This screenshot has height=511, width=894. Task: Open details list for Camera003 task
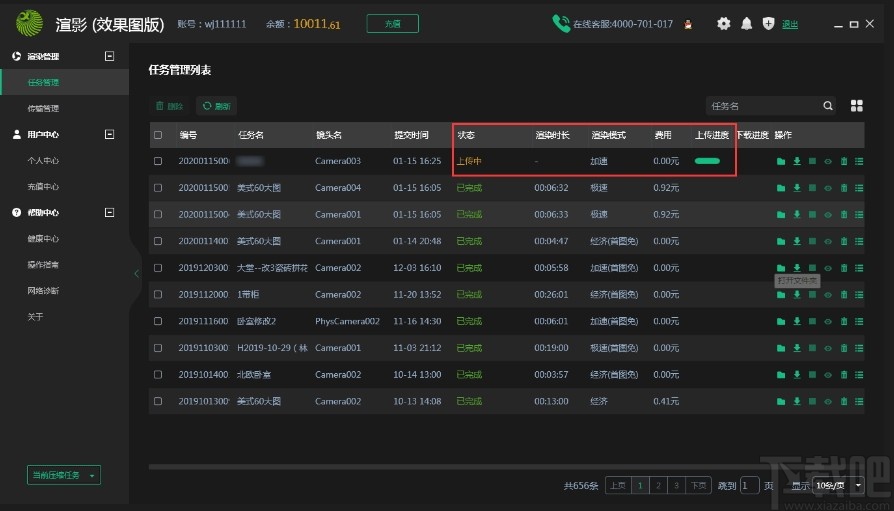(x=859, y=161)
